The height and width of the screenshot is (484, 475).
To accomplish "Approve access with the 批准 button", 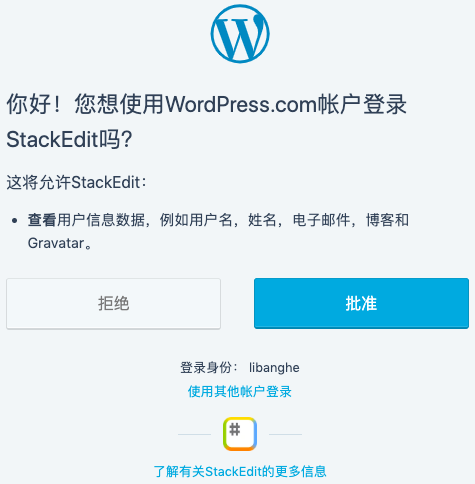I will (x=361, y=303).
